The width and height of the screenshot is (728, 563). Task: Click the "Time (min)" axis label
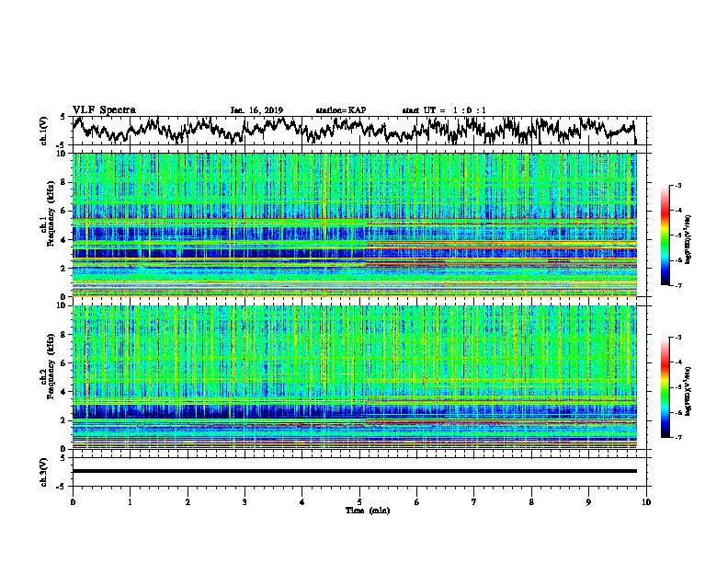tap(368, 511)
